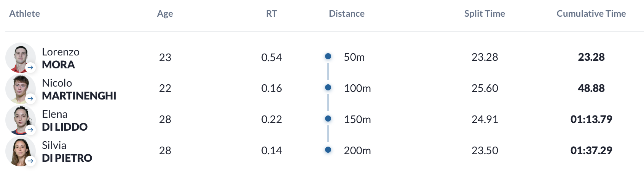Image resolution: width=644 pixels, height=177 pixels.
Task: Open the DI PIETRO athlete name link
Action: click(x=67, y=158)
